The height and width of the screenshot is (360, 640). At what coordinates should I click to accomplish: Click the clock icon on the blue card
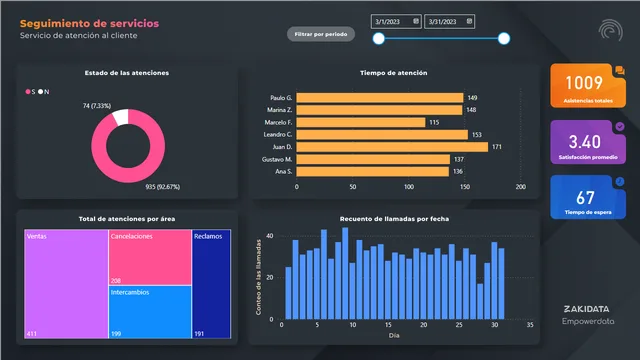pyautogui.click(x=620, y=181)
